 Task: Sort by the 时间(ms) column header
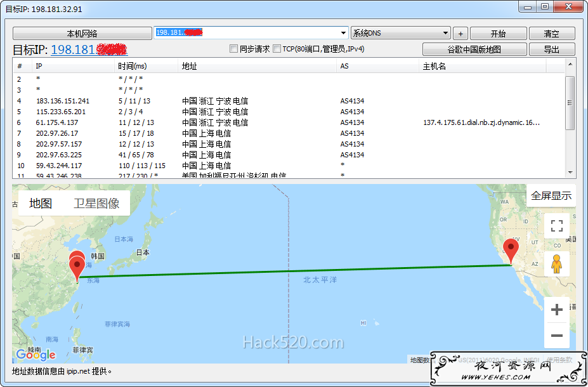(x=147, y=66)
